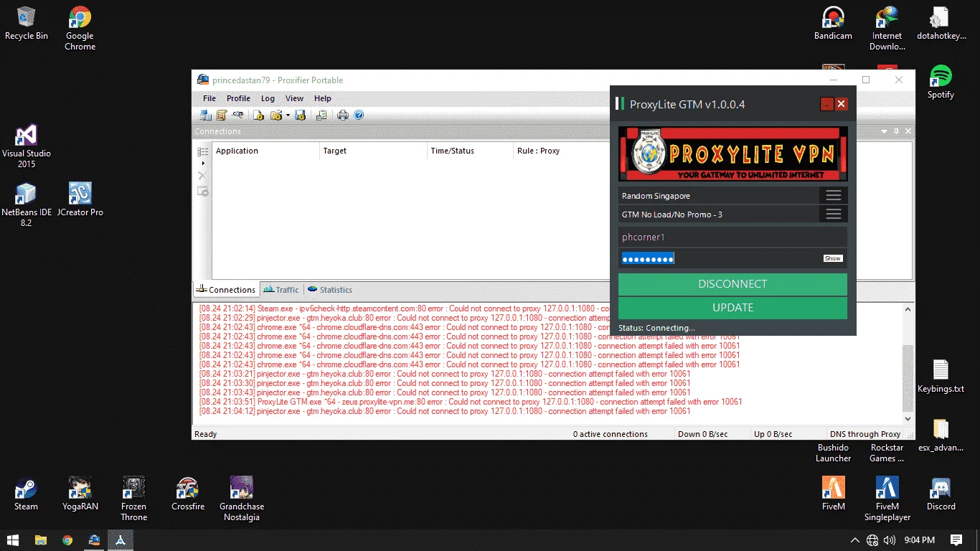980x551 pixels.
Task: Select the Steam desktop icon
Action: point(27,494)
